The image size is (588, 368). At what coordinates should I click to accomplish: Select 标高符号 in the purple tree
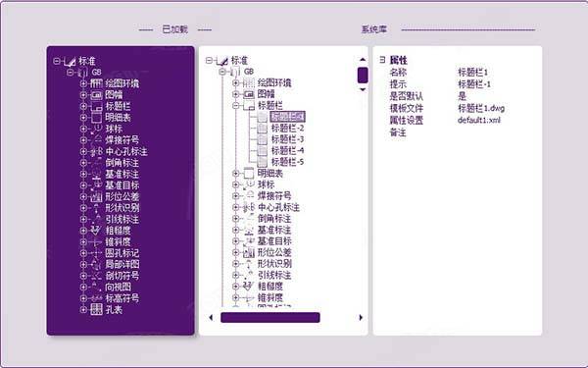tap(122, 298)
